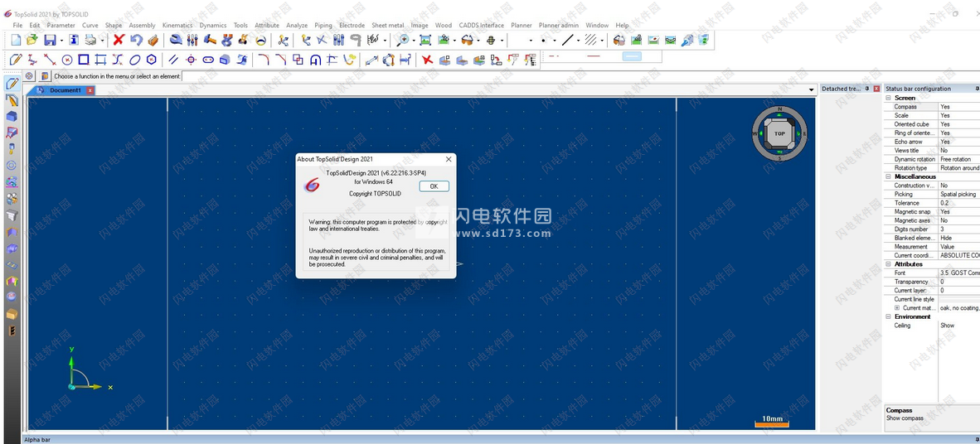The height and width of the screenshot is (444, 980).
Task: Click the hammer tool icon
Action: pyautogui.click(x=210, y=40)
